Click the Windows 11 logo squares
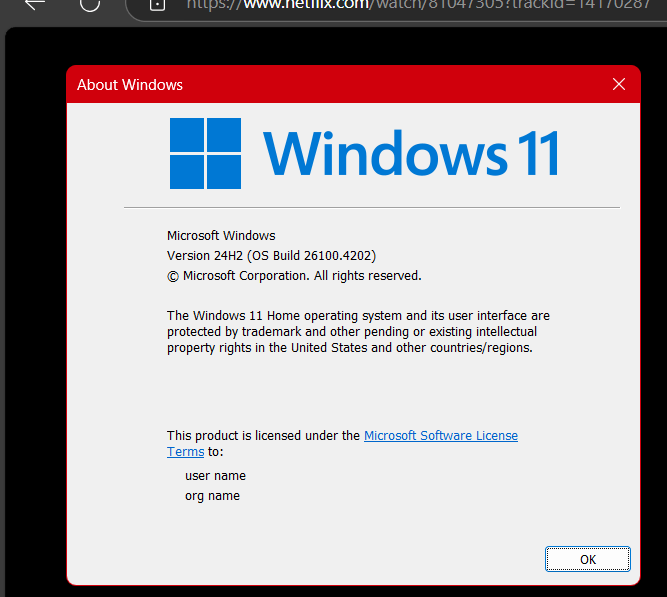667x597 pixels. point(205,154)
